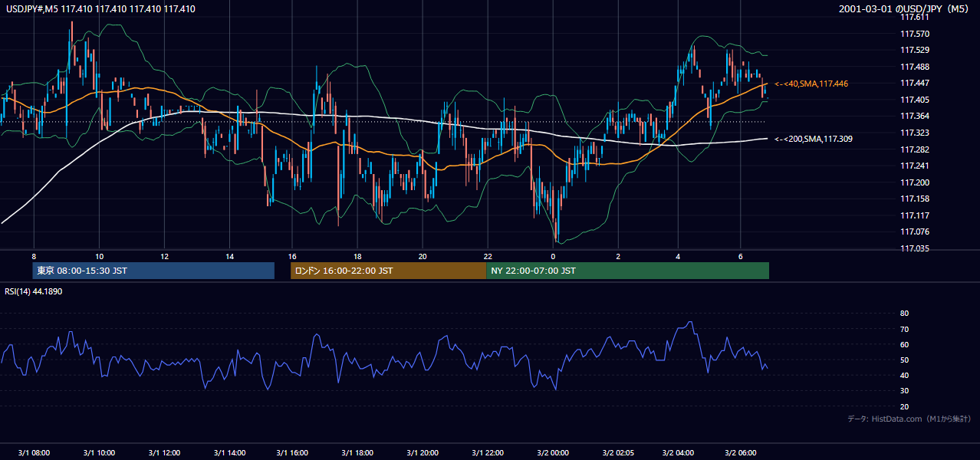Open the HistData.com data source credit
This screenshot has height=460, width=980.
click(909, 419)
